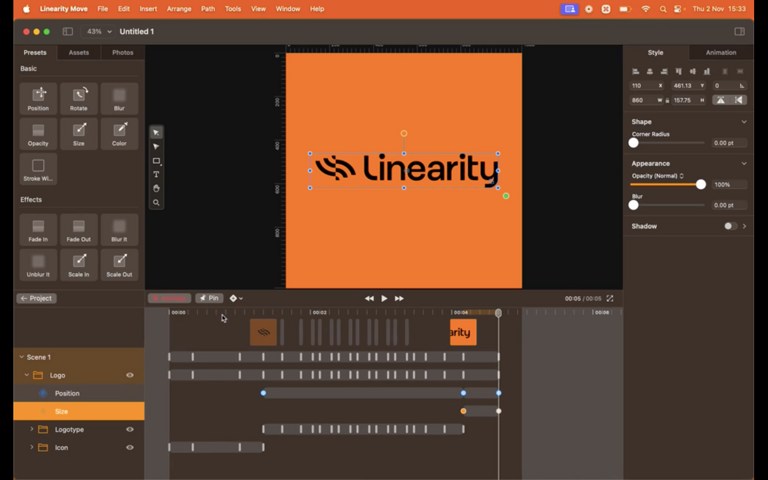Expand the Shadow settings chevron
This screenshot has width=768, height=480.
tap(744, 226)
